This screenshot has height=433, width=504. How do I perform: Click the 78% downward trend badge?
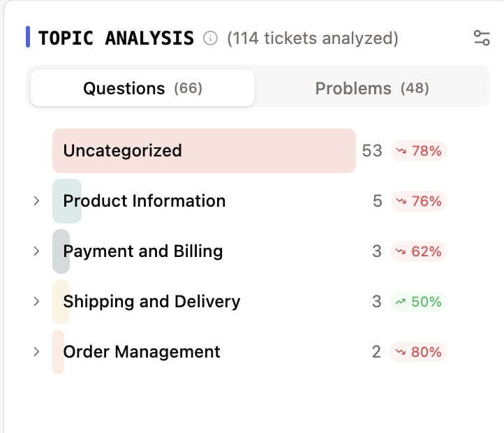coord(419,151)
